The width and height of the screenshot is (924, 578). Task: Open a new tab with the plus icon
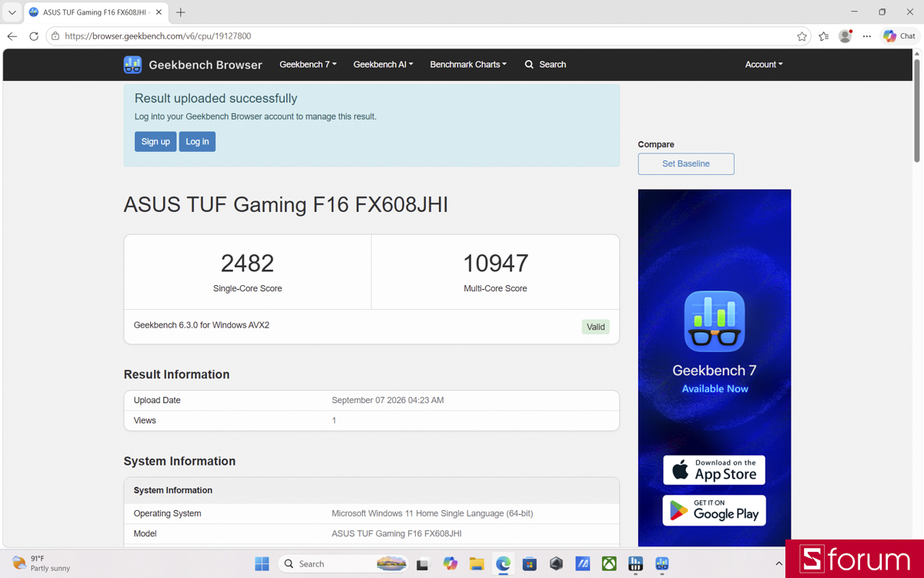(x=181, y=12)
